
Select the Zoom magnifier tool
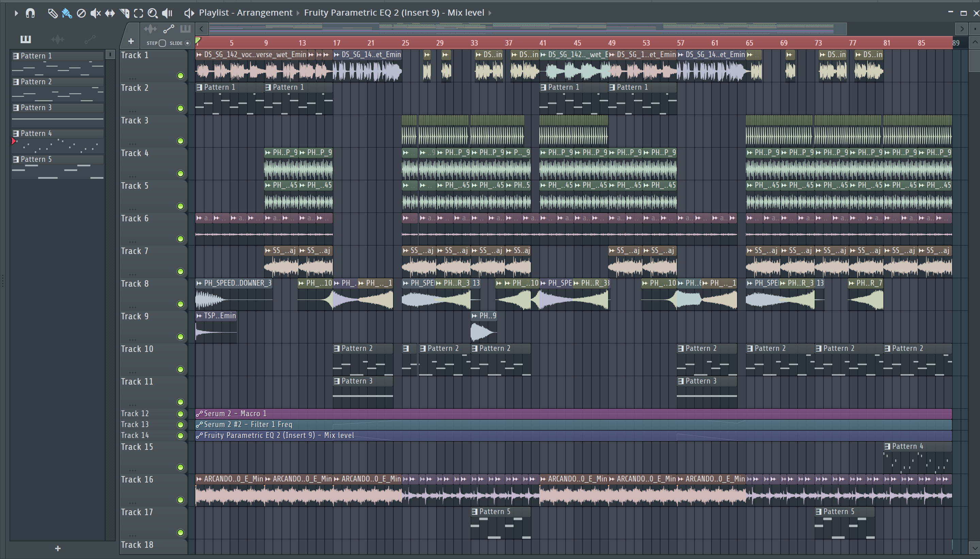click(152, 13)
